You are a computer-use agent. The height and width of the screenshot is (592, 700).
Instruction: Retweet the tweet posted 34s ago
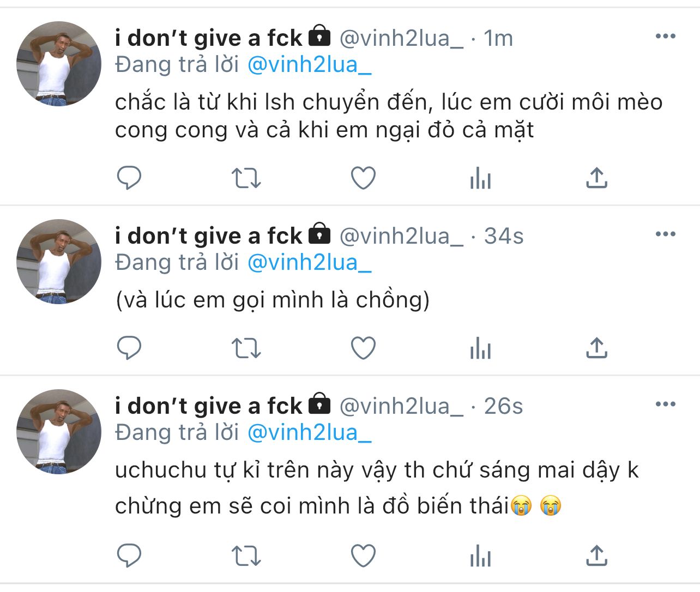(x=246, y=348)
